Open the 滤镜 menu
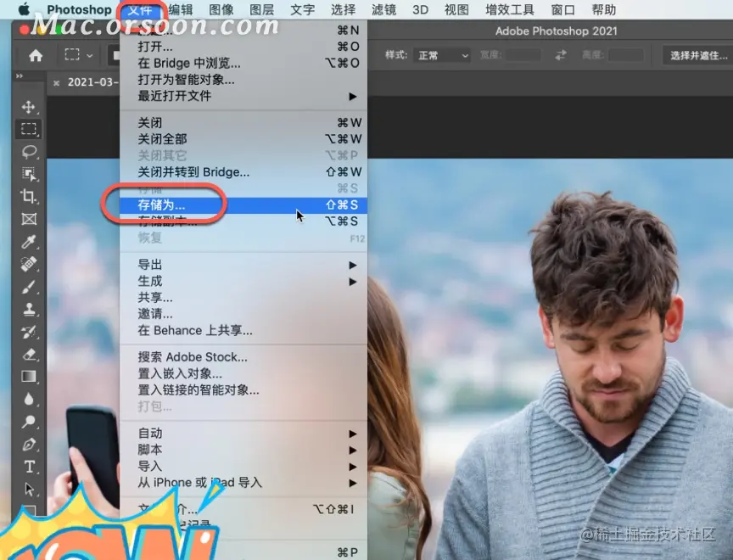Screen dimensions: 733x560 (383, 9)
